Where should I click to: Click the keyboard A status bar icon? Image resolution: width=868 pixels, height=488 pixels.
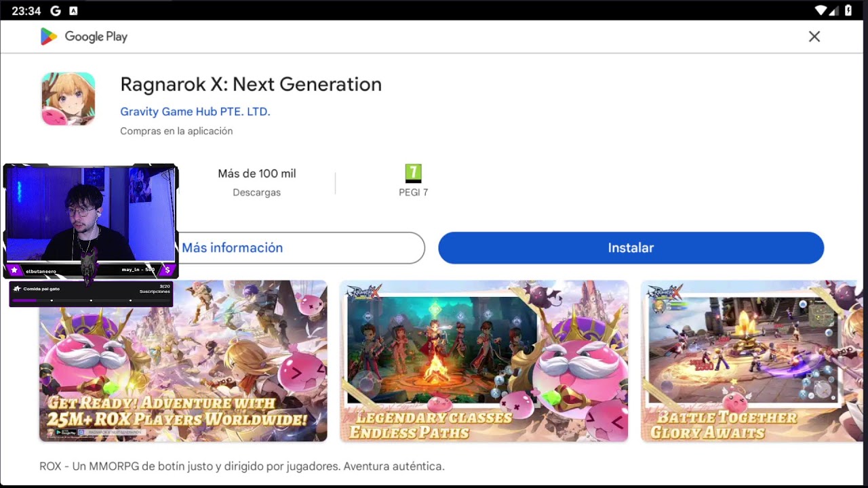(73, 11)
